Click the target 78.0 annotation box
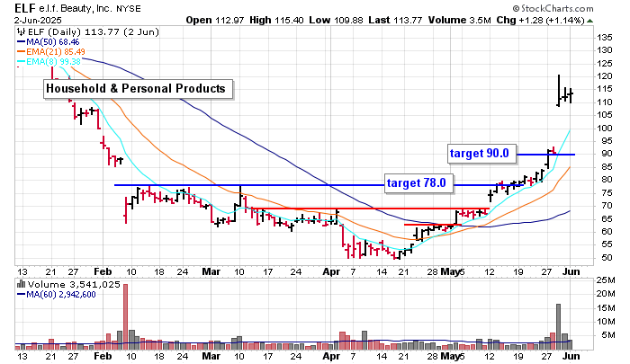Screen dimensions: 630x364 pyautogui.click(x=418, y=183)
